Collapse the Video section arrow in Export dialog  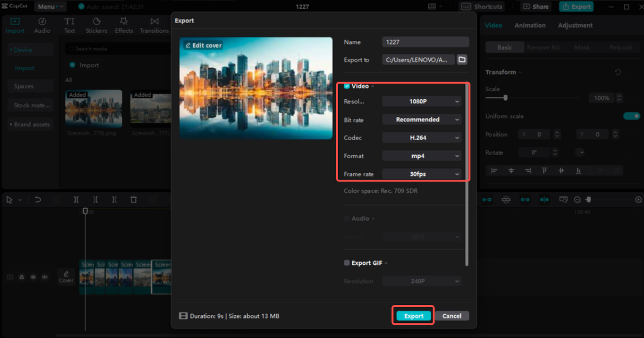coord(373,87)
